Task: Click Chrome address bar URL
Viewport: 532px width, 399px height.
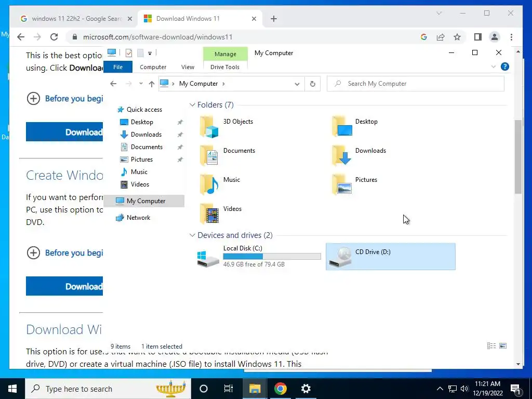Action: 157,37
